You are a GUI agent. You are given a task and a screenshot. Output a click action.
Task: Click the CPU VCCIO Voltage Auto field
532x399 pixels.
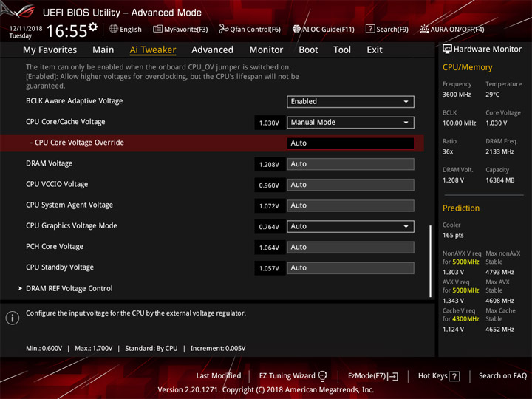(x=350, y=185)
